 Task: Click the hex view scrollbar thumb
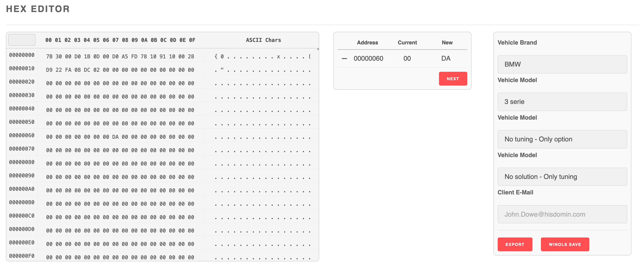click(318, 49)
